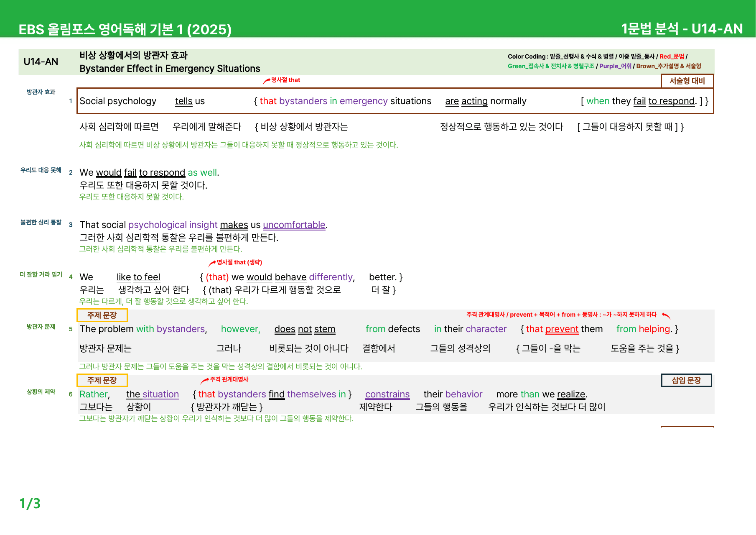Image resolution: width=756 pixels, height=535 pixels.
Task: Click the 'Brown_추가설명 & 서술형' legend label
Action: point(669,66)
